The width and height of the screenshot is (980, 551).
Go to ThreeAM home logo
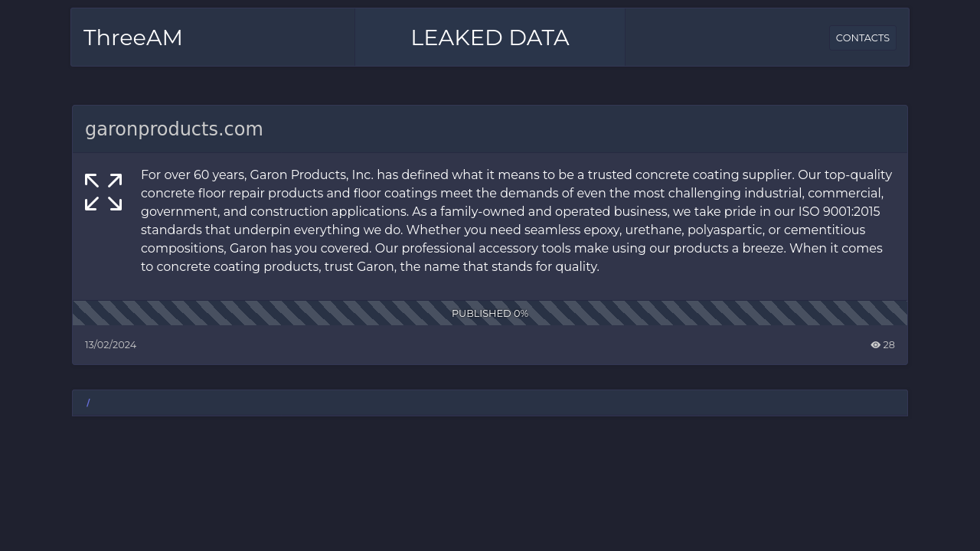coord(133,37)
